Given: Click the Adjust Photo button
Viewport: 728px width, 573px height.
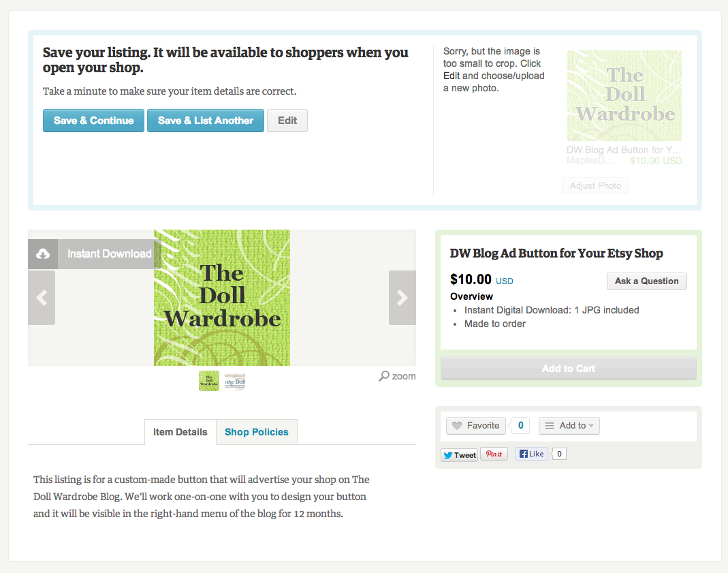Looking at the screenshot, I should tap(595, 186).
